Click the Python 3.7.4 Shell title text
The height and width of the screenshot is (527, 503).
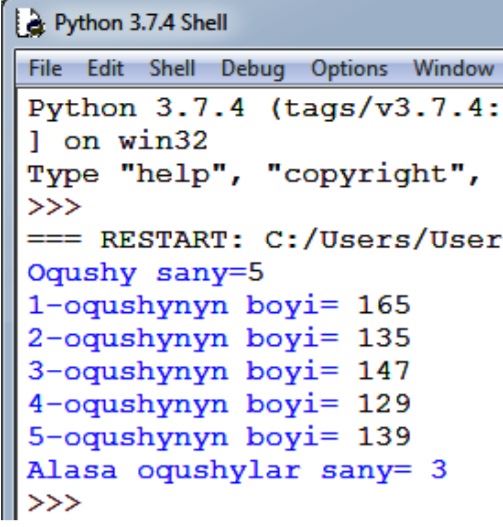[x=141, y=23]
